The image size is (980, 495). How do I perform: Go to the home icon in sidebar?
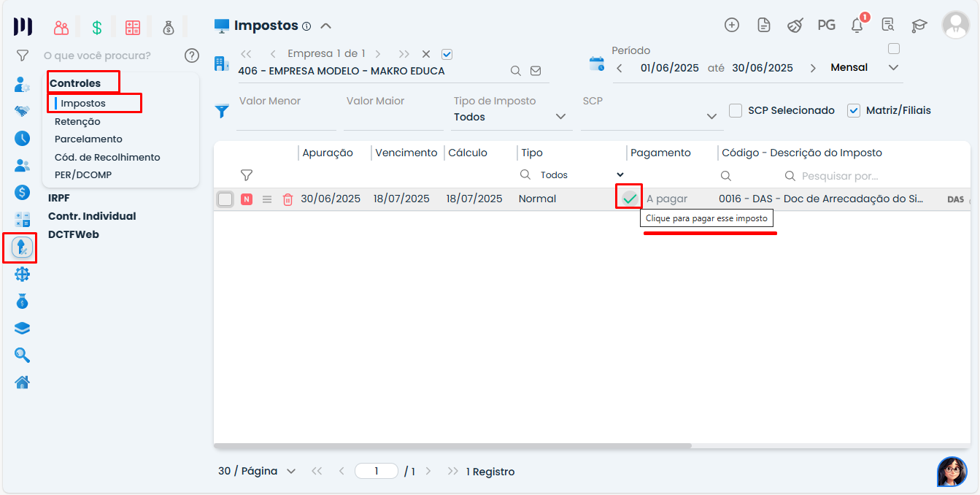click(22, 382)
